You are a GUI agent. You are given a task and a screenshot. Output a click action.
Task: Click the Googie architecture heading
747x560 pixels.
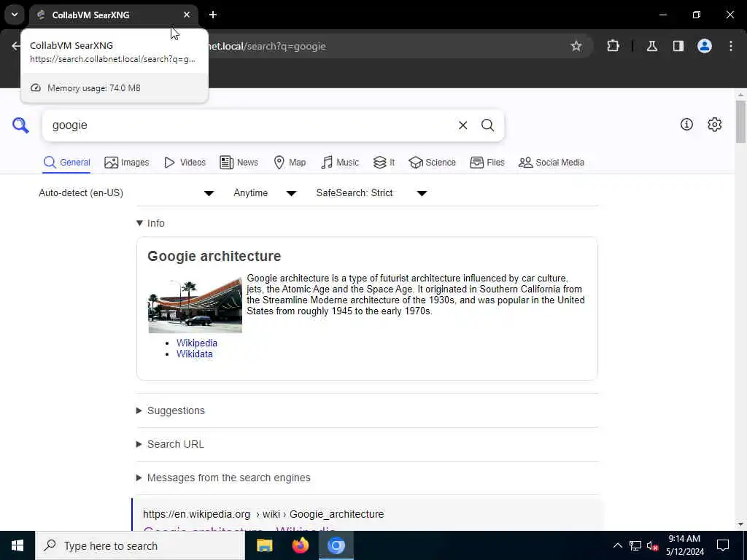click(214, 256)
